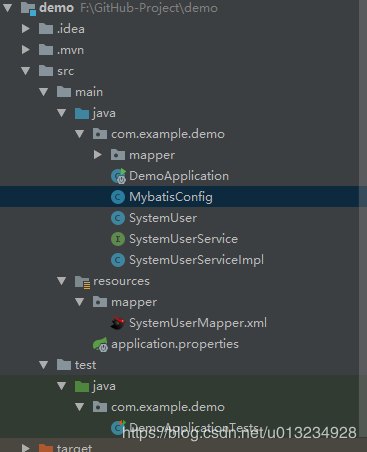Select com.example.demo label under main java
Viewport: 367px width, 452px height.
click(168, 134)
